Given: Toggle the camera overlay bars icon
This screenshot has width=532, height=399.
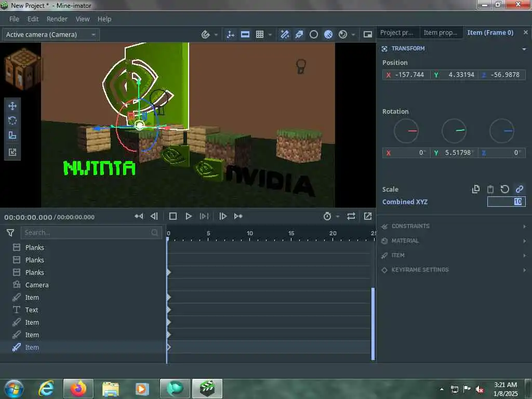Looking at the screenshot, I should coord(245,34).
